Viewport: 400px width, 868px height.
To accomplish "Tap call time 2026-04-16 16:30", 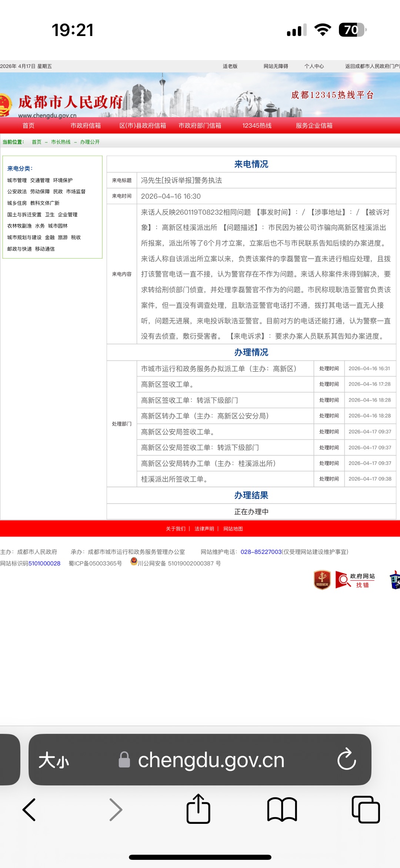I will click(x=171, y=197).
